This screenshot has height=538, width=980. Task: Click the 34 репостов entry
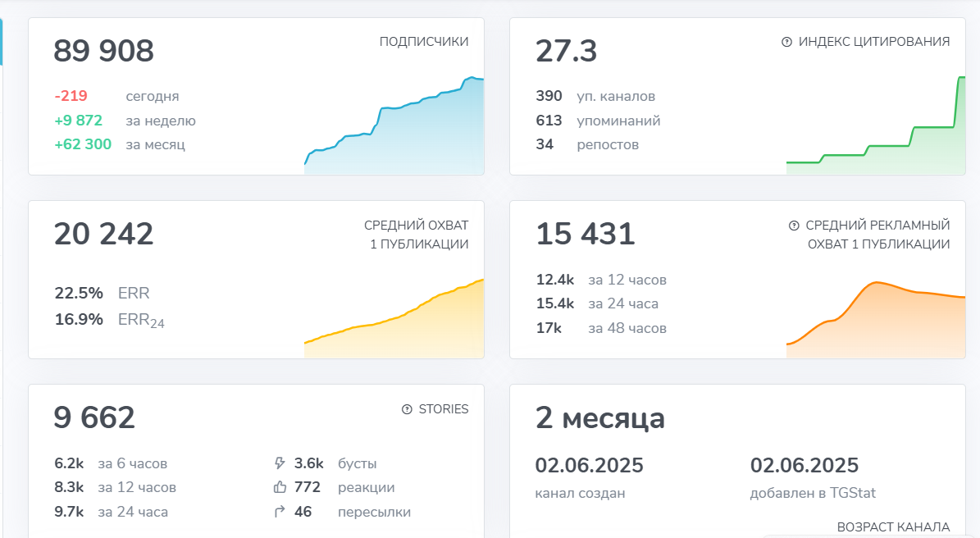tap(587, 144)
